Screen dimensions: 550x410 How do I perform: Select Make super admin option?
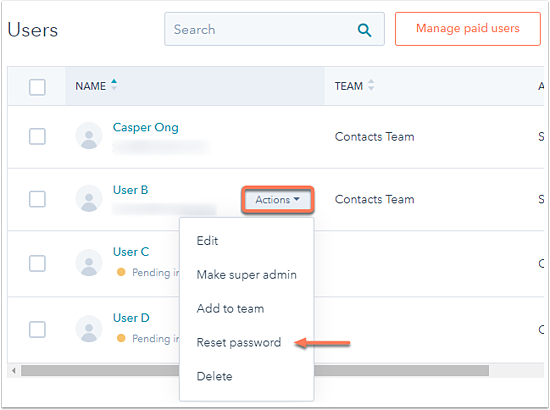(x=246, y=275)
